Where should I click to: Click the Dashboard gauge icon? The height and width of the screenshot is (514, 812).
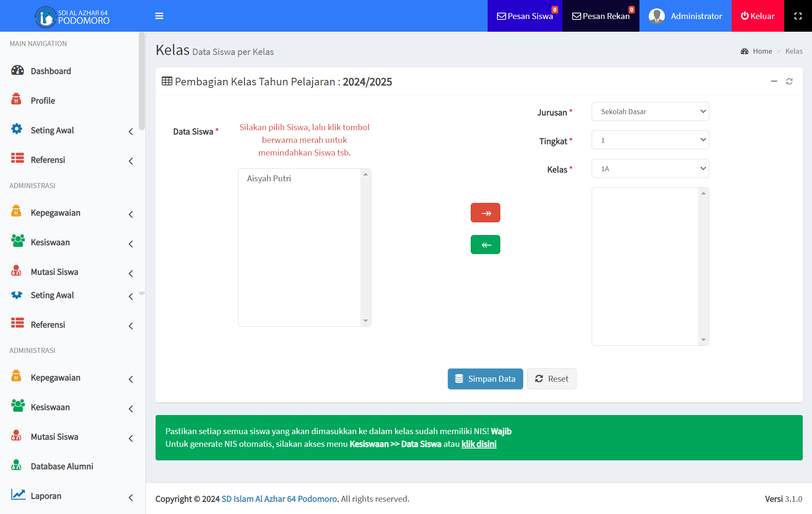pos(17,71)
